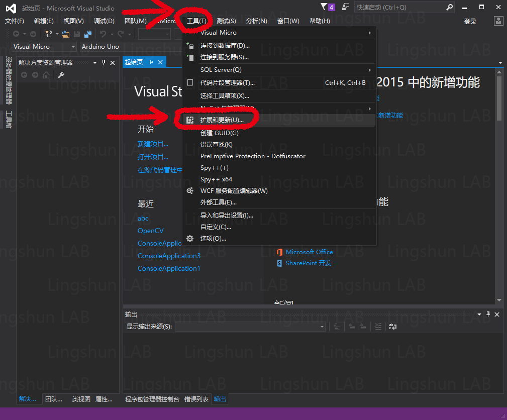This screenshot has width=507, height=420.
Task: Open the Toolbox side tab
Action: (9, 119)
